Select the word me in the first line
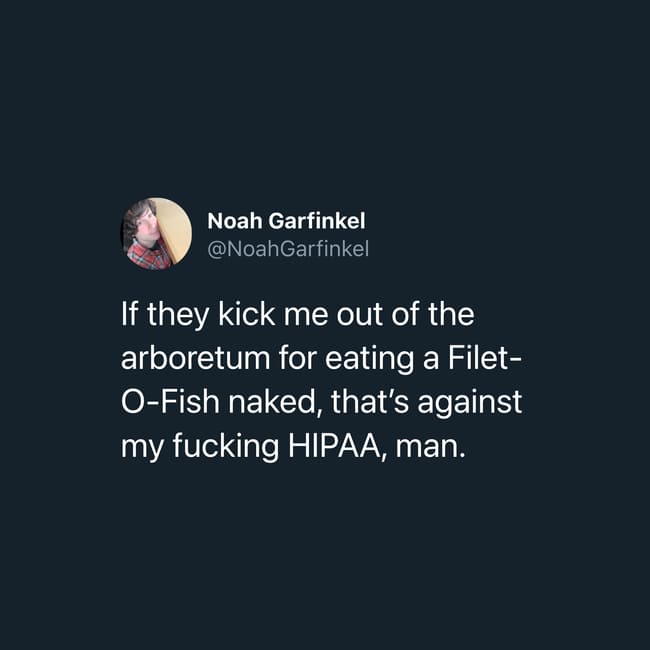The height and width of the screenshot is (650, 650). tap(305, 316)
